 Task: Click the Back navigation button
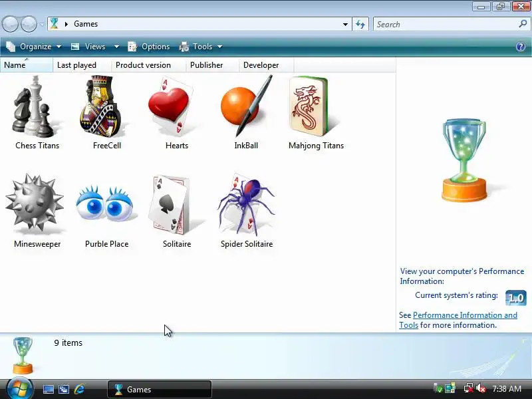click(x=10, y=24)
